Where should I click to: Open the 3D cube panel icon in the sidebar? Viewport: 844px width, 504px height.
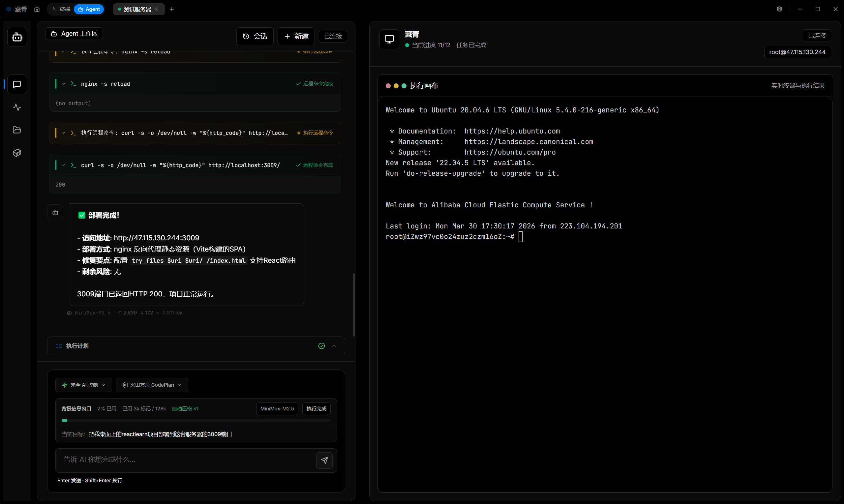[x=17, y=153]
